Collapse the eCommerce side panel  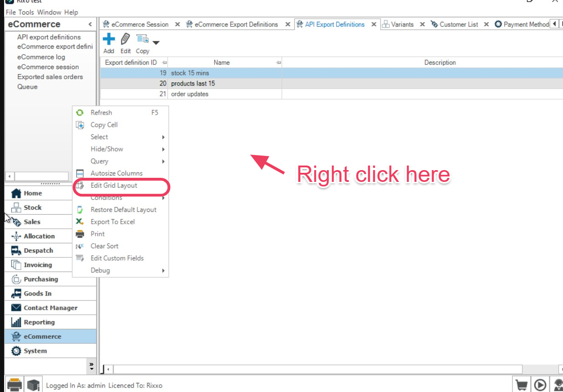click(90, 25)
